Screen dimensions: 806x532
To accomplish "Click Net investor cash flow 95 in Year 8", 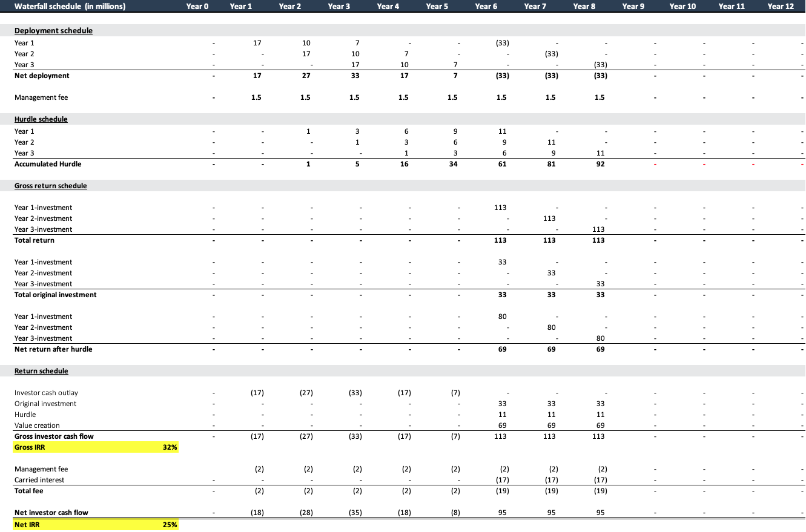I will 600,513.
